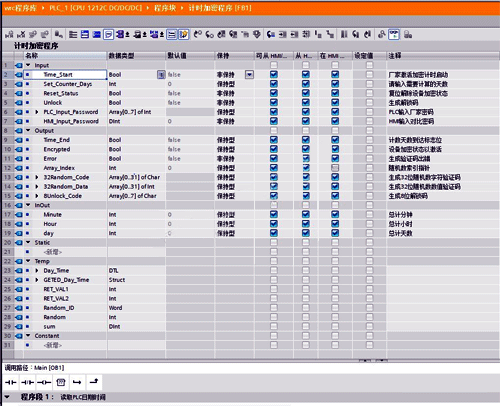Click the Main [OB1] call path

pos(49,368)
